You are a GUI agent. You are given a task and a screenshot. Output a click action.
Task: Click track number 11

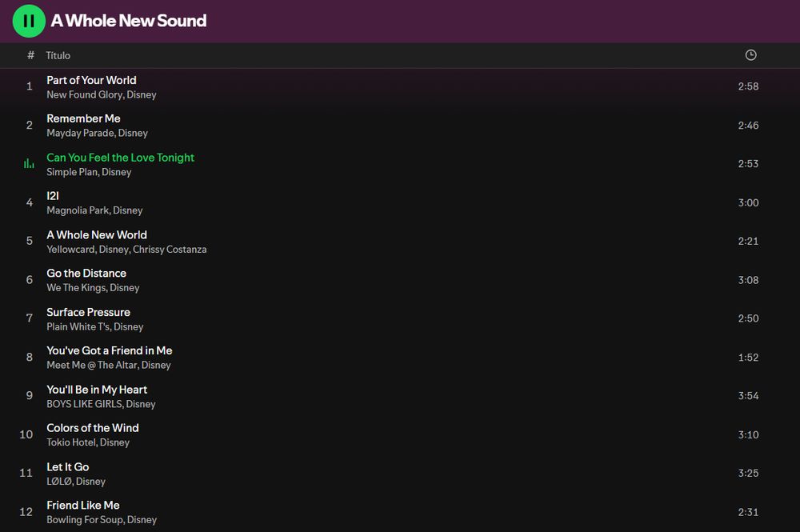click(26, 473)
